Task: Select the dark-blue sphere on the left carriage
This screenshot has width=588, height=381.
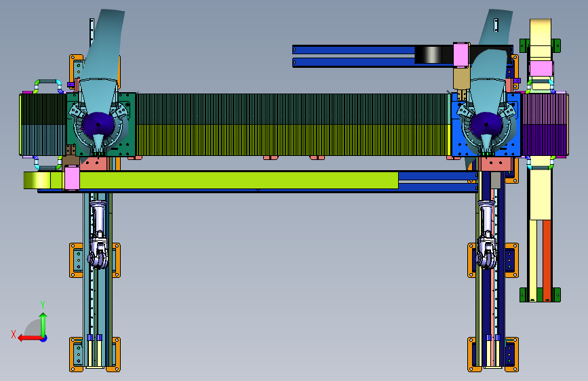Action: point(98,125)
